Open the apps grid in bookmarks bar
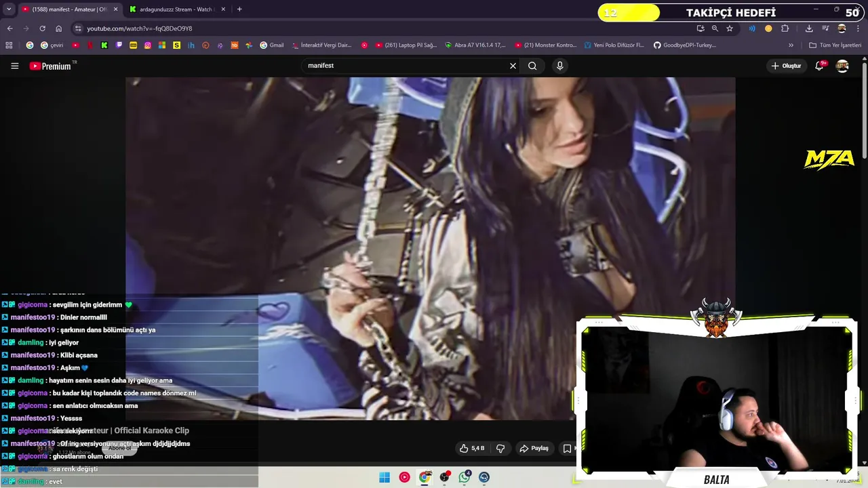 point(9,45)
